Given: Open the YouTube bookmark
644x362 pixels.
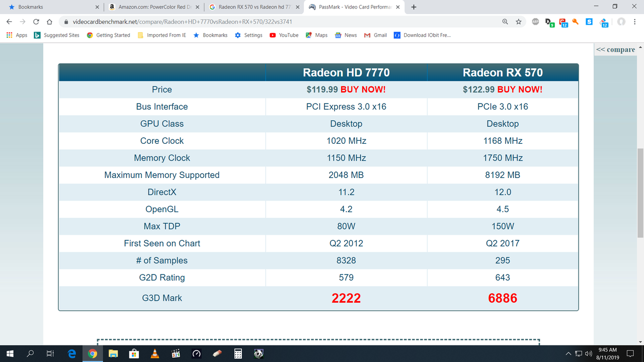Looking at the screenshot, I should pos(284,35).
